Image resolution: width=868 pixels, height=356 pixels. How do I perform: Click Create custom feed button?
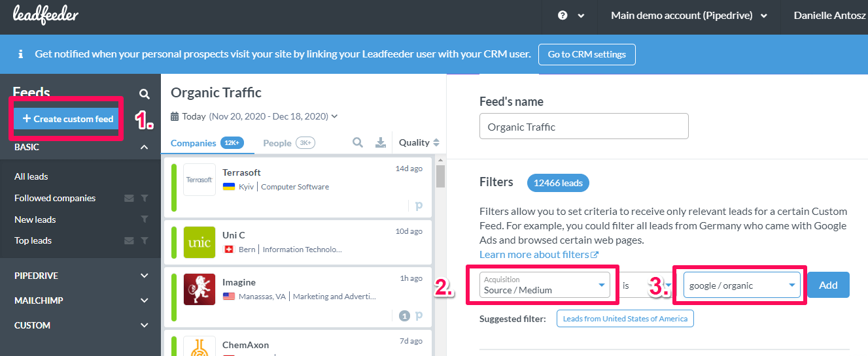click(x=67, y=119)
